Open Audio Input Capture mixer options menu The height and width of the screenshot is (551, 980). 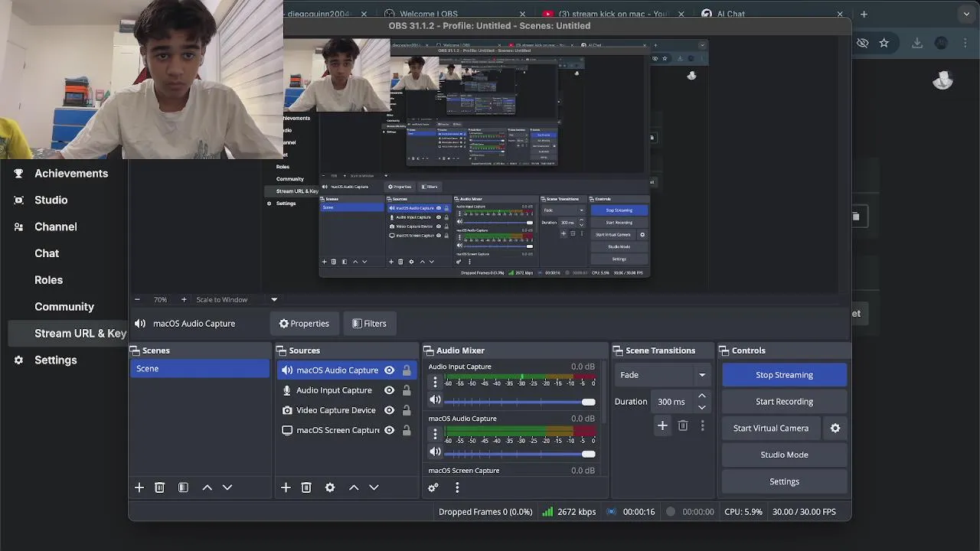click(435, 381)
